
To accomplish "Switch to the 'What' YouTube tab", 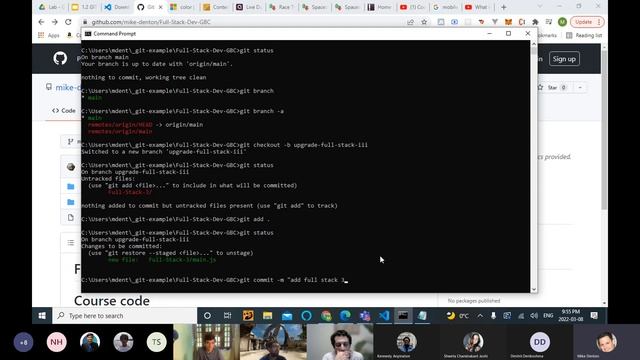I will 478,7.
